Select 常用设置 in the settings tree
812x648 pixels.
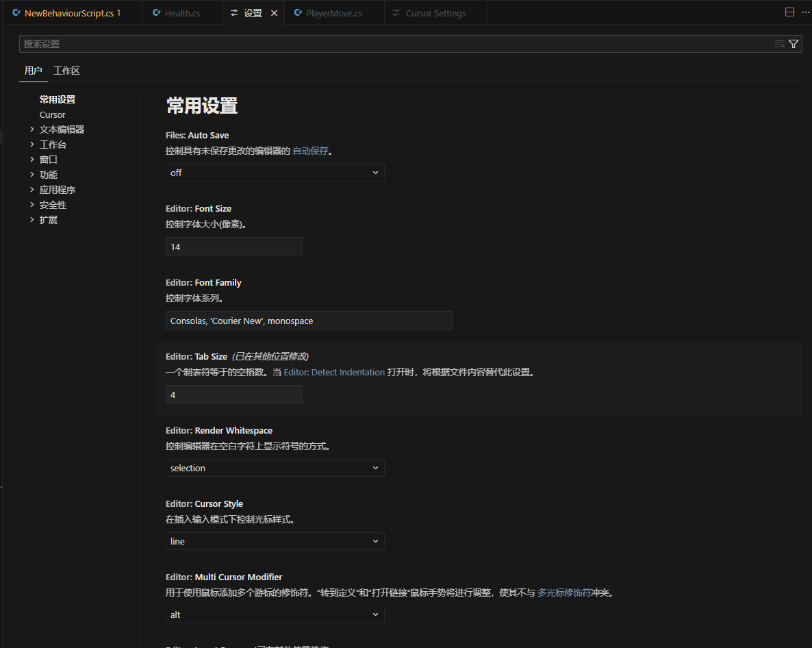tap(58, 99)
